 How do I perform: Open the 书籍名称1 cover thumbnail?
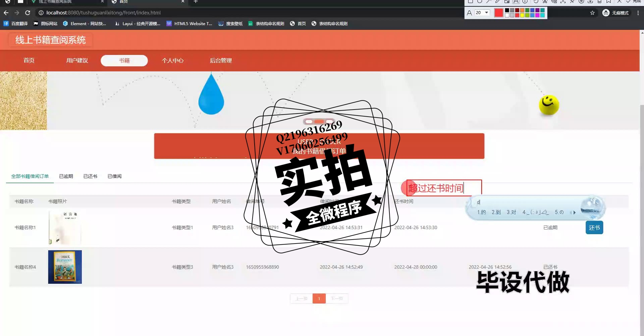[x=65, y=227]
